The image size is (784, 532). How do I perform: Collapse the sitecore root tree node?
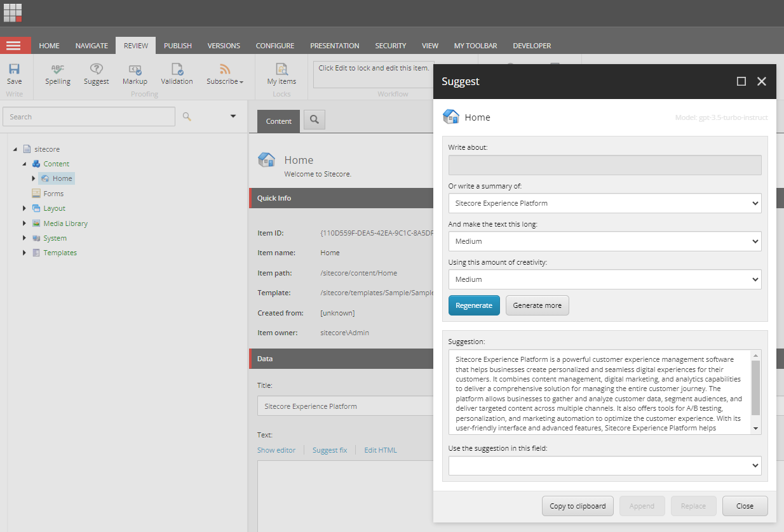(x=15, y=149)
